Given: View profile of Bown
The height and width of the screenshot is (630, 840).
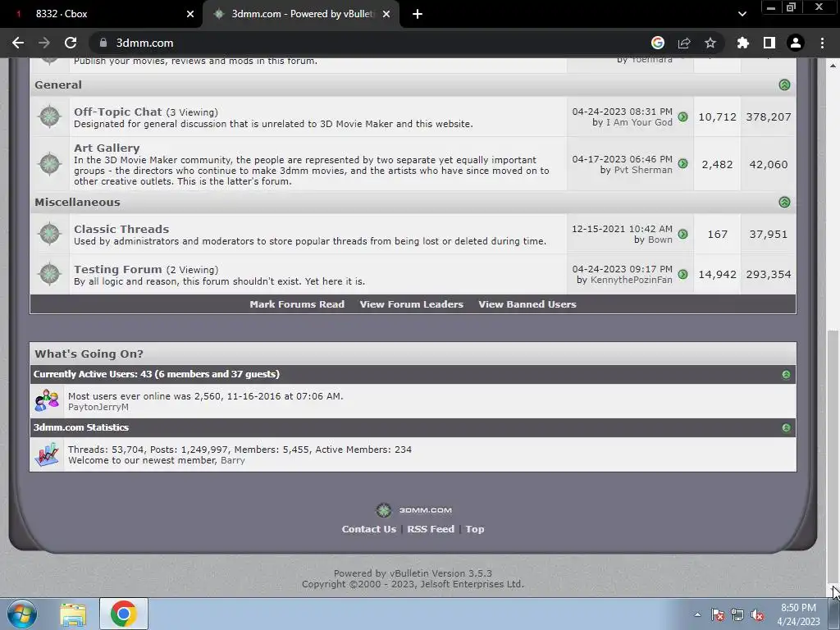Looking at the screenshot, I should click(660, 240).
